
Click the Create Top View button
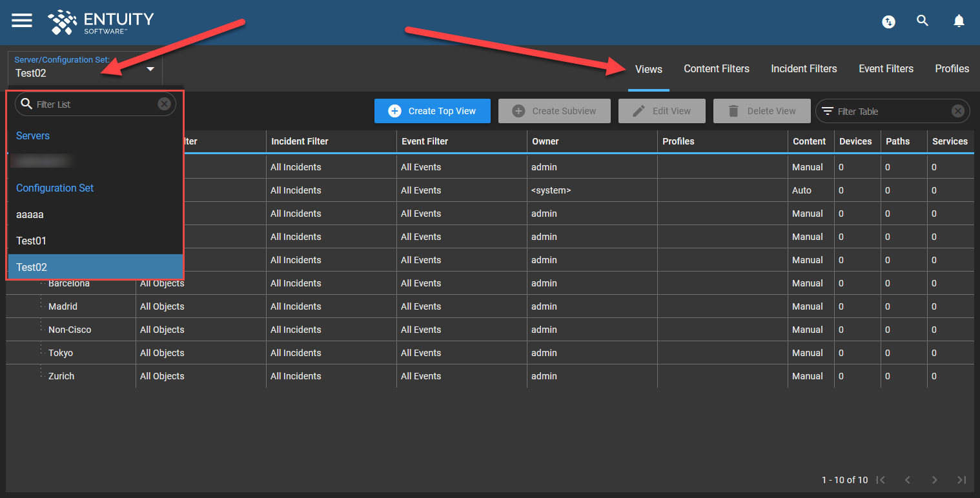pos(433,111)
